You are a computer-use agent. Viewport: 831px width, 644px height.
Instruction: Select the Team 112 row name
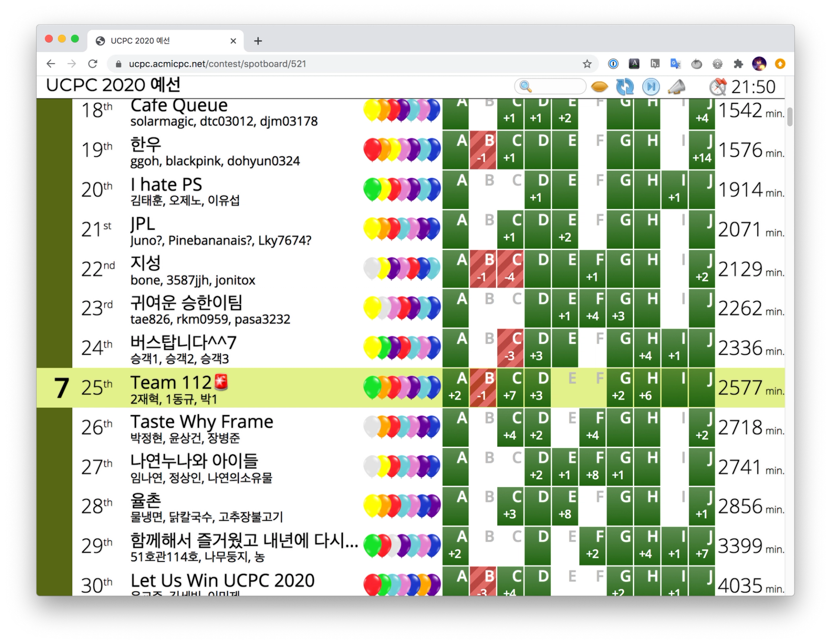(171, 382)
